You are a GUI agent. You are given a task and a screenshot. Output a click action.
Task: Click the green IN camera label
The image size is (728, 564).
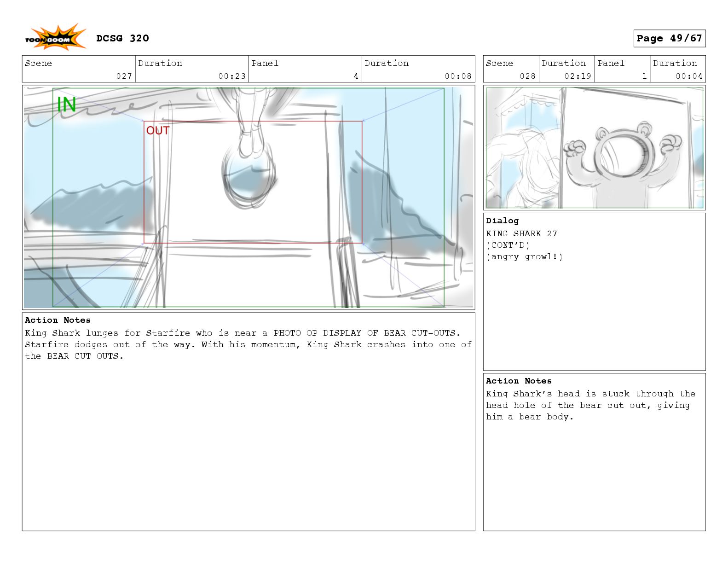[x=66, y=105]
